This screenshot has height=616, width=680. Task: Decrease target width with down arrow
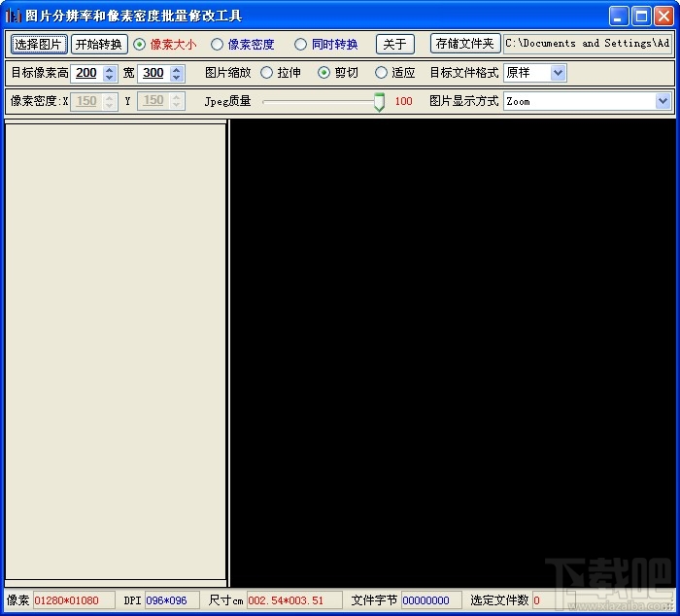[177, 78]
